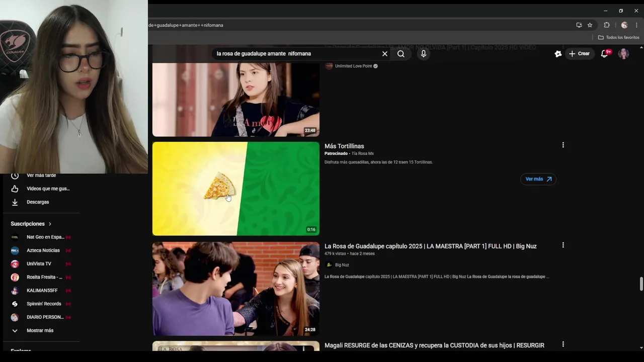The height and width of the screenshot is (362, 644).
Task: Click the magnifying glass search button
Action: (x=401, y=54)
